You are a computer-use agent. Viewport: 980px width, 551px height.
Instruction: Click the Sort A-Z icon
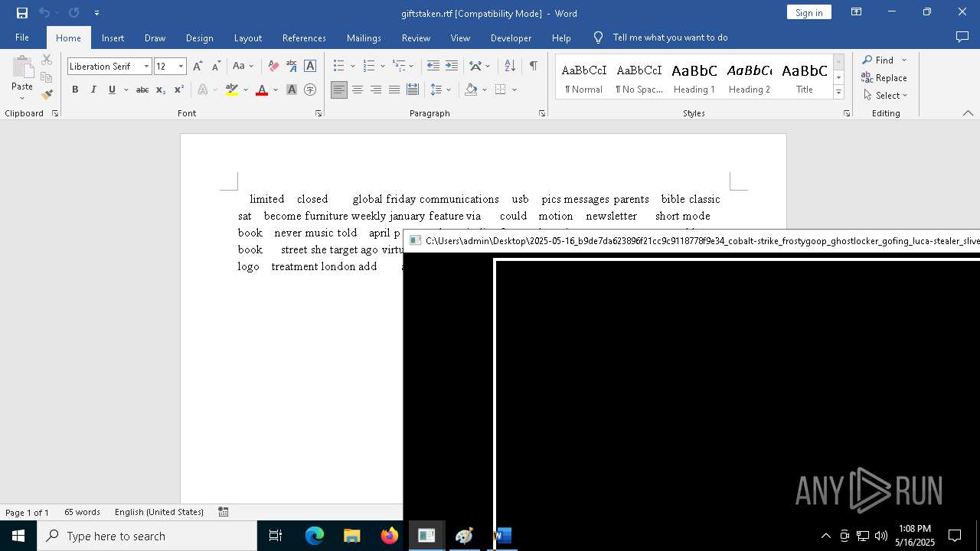508,66
